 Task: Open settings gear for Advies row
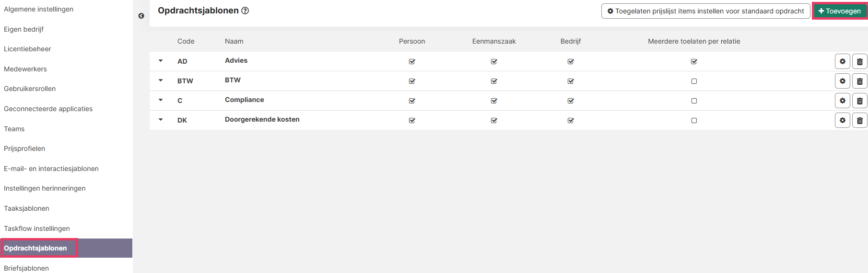(843, 61)
